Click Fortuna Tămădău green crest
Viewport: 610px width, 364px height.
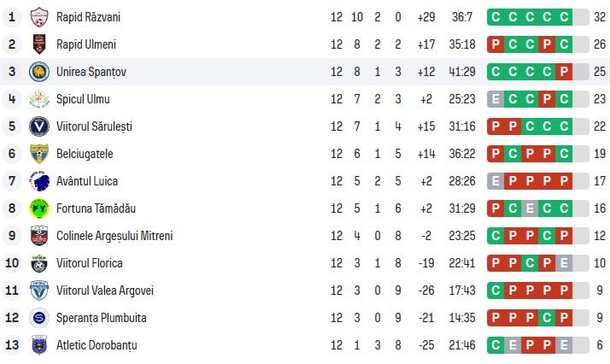[39, 208]
